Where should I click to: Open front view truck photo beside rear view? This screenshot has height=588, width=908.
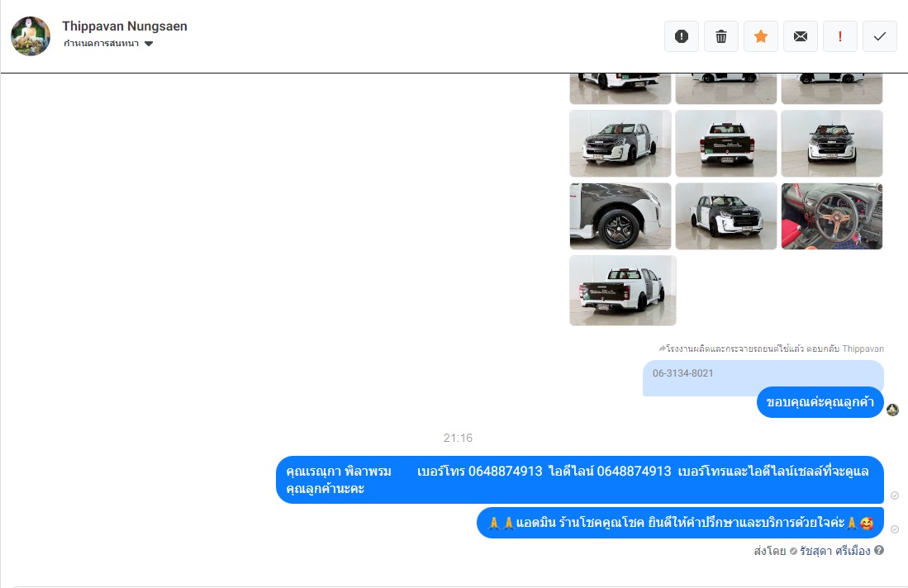pyautogui.click(x=831, y=144)
